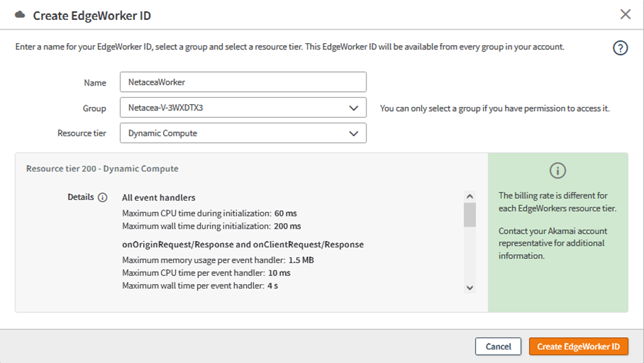
Task: Click the Name field containing NetaceaWorker
Action: (x=243, y=82)
